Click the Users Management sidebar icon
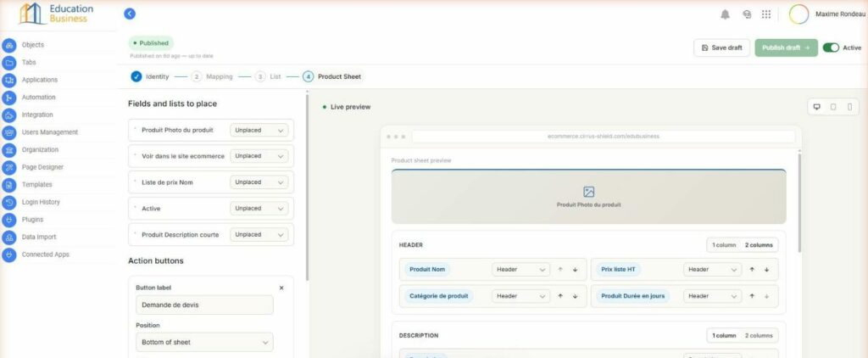 8,132
